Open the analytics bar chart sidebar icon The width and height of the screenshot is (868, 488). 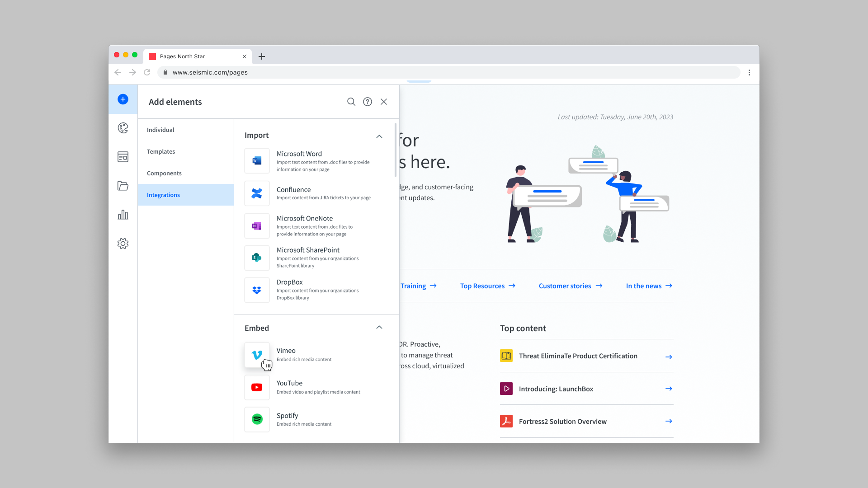[123, 215]
